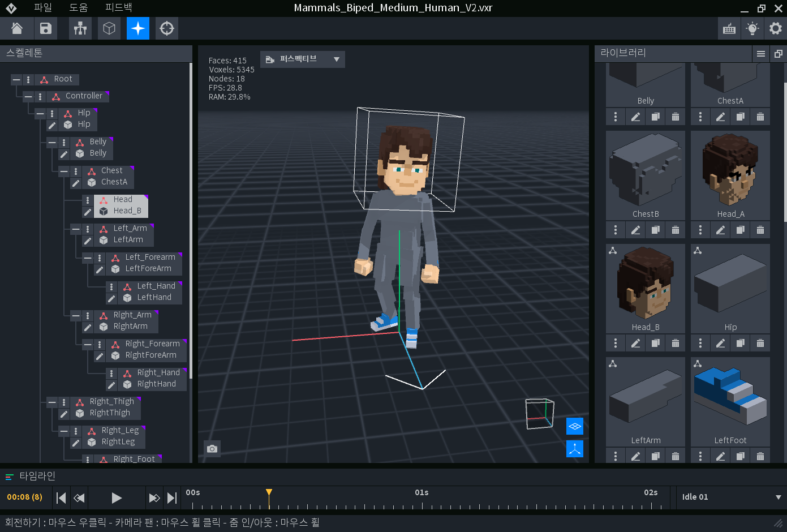Open options dots for Root node
787x532 pixels.
(28, 80)
